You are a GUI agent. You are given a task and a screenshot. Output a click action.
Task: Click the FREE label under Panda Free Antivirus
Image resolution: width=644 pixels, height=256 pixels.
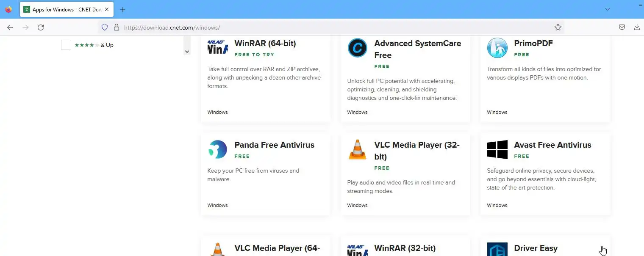coord(242,156)
